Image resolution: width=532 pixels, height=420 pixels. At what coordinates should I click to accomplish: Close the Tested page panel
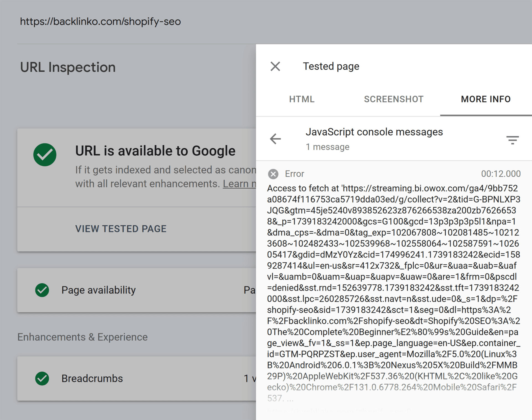275,66
